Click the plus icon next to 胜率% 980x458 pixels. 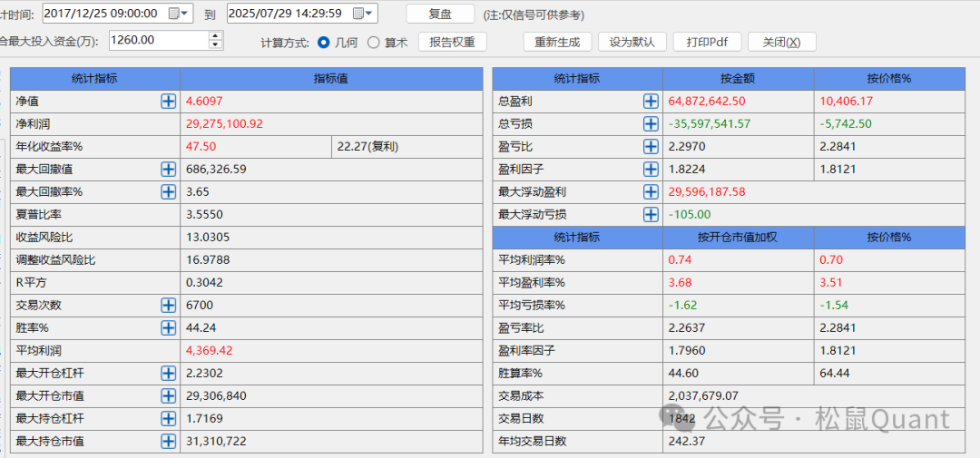(x=168, y=328)
